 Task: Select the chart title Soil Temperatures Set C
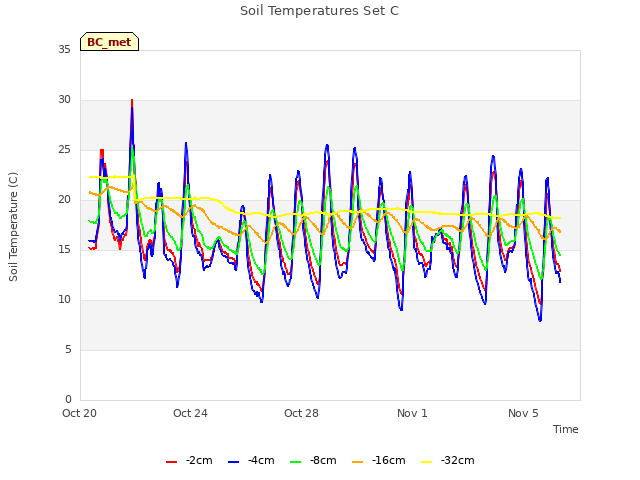[x=319, y=11]
